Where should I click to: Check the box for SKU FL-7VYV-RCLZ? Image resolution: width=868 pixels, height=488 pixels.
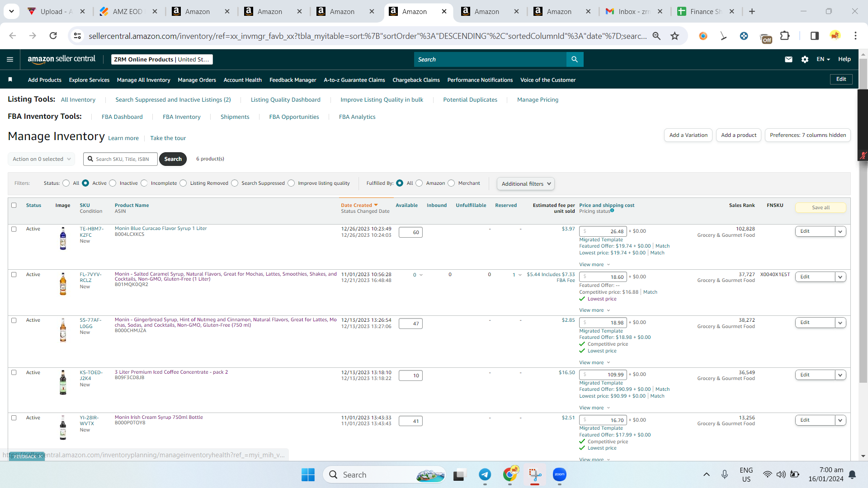pos(14,275)
